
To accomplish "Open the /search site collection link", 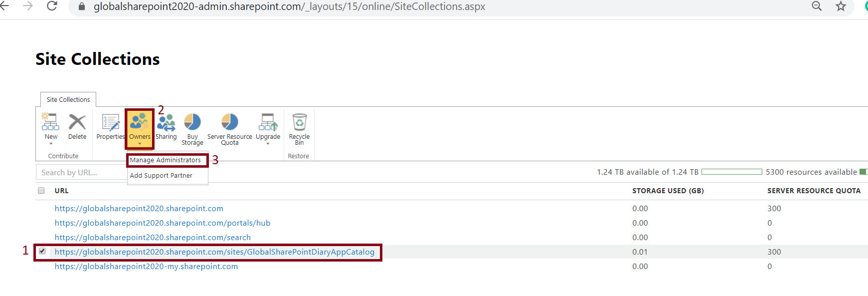I will click(x=153, y=238).
